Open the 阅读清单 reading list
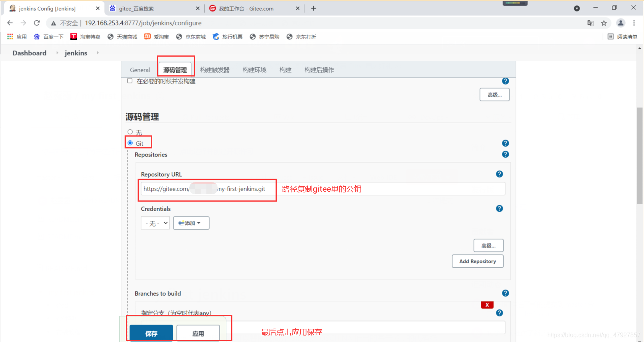Screen dimensions: 644x342 click(623, 37)
